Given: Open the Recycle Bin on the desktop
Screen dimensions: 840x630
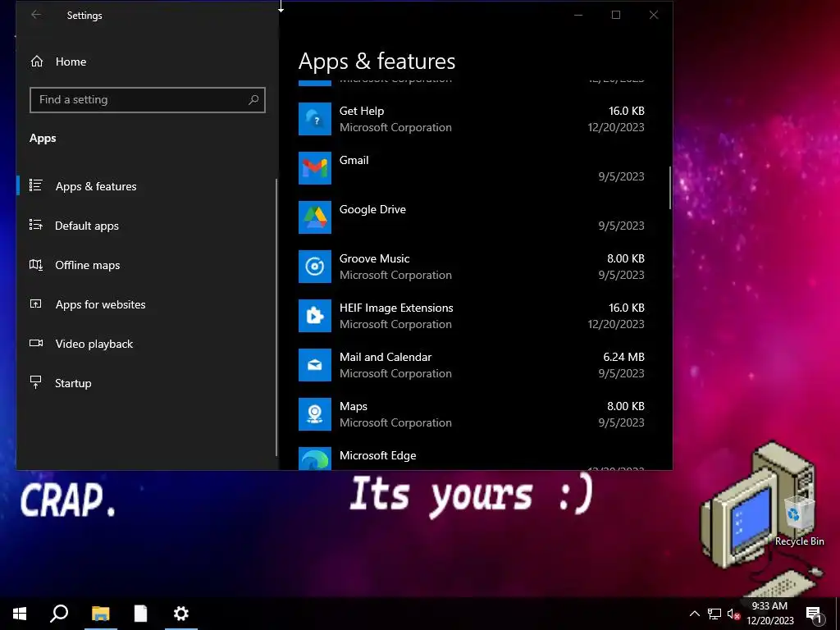Looking at the screenshot, I should click(799, 519).
